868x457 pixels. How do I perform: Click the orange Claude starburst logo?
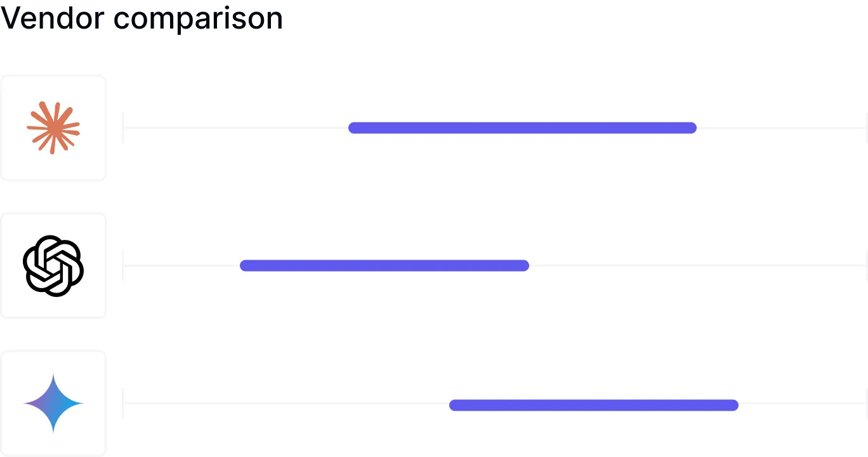[53, 128]
